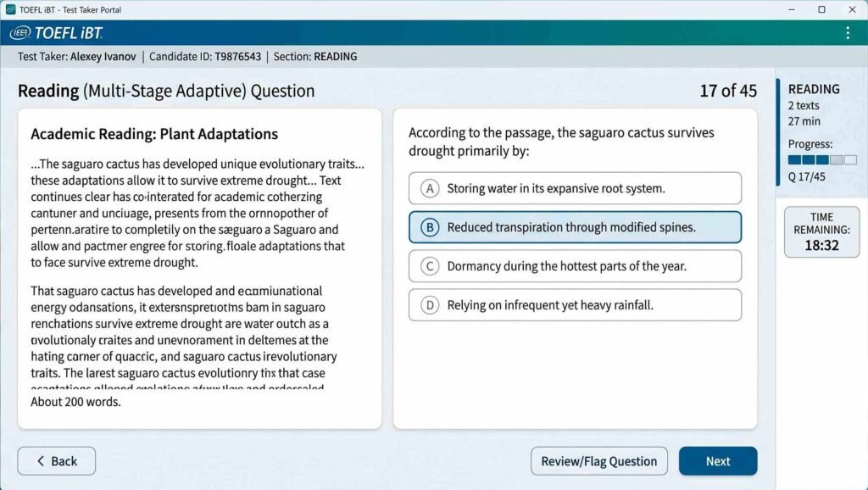Click the app icon in title bar
The image size is (868, 490).
click(x=10, y=9)
